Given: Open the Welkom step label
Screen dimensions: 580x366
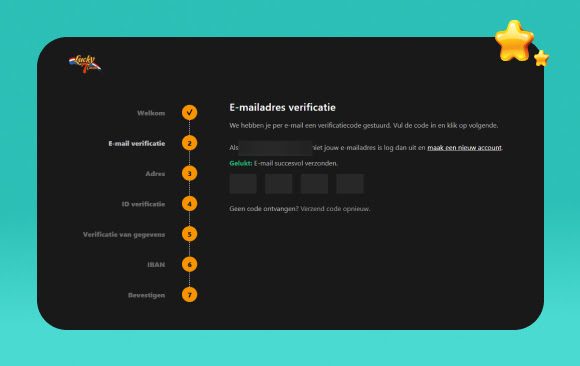Looking at the screenshot, I should (x=151, y=113).
